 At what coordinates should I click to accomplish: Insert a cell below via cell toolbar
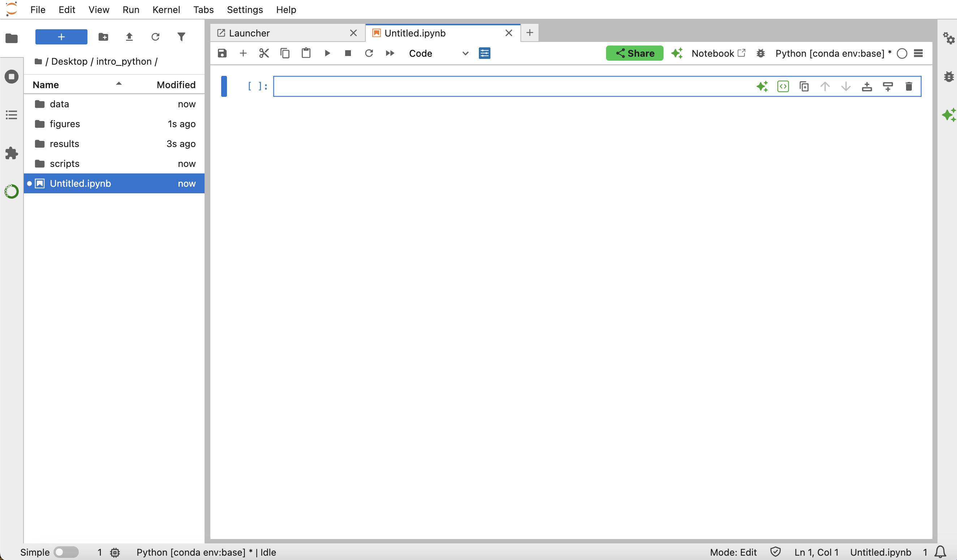[x=888, y=87]
